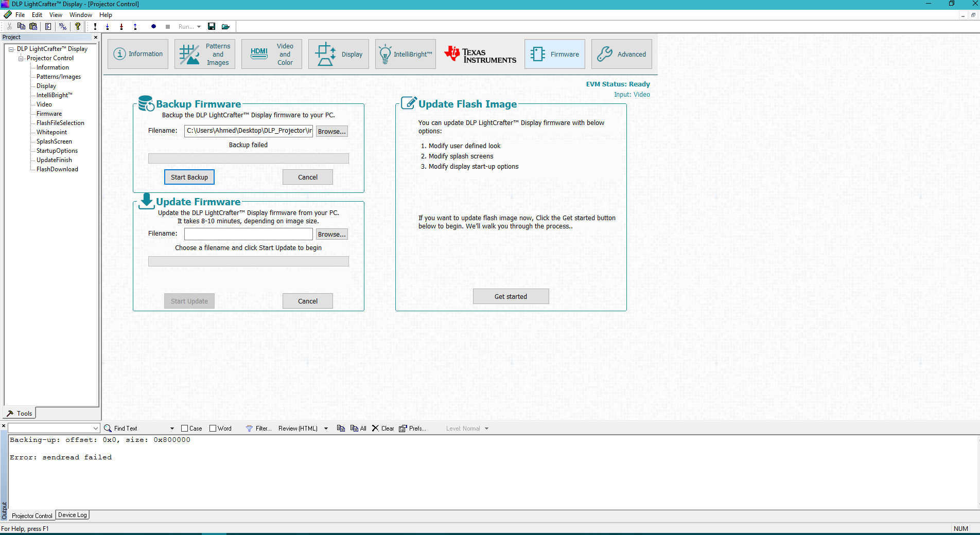Enable the Word checkbox
The image size is (980, 535).
click(x=213, y=428)
